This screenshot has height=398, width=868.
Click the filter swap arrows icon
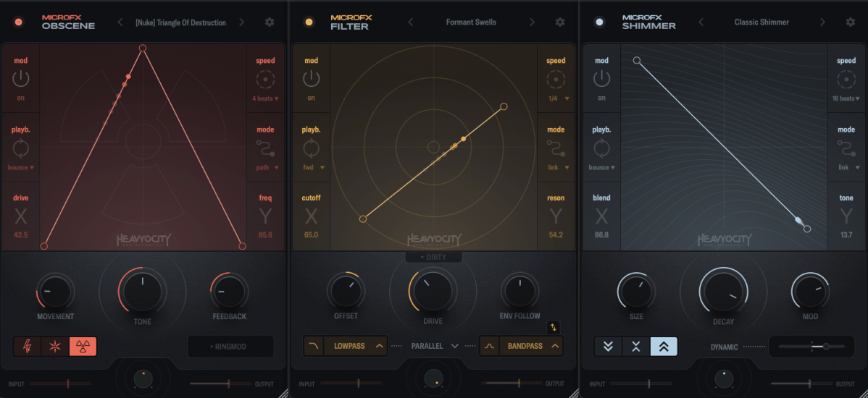(554, 327)
